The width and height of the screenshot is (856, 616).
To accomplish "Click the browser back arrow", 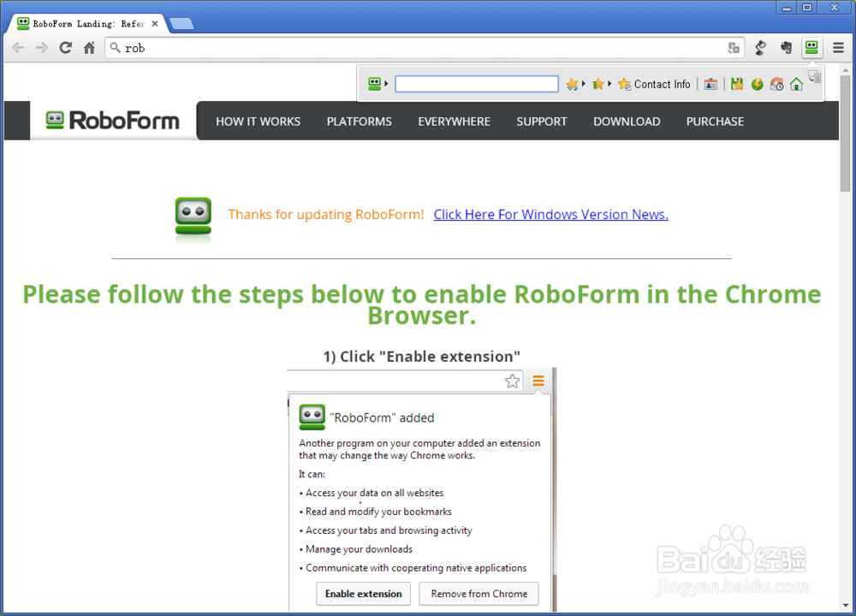I will tap(19, 48).
